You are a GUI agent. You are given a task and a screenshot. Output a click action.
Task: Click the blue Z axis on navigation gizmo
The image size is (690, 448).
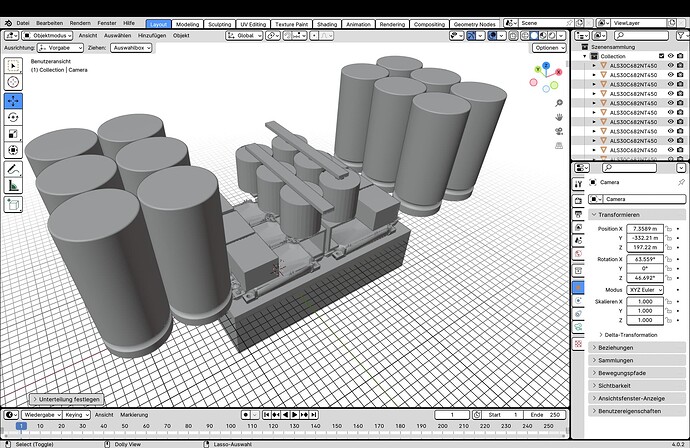click(546, 66)
